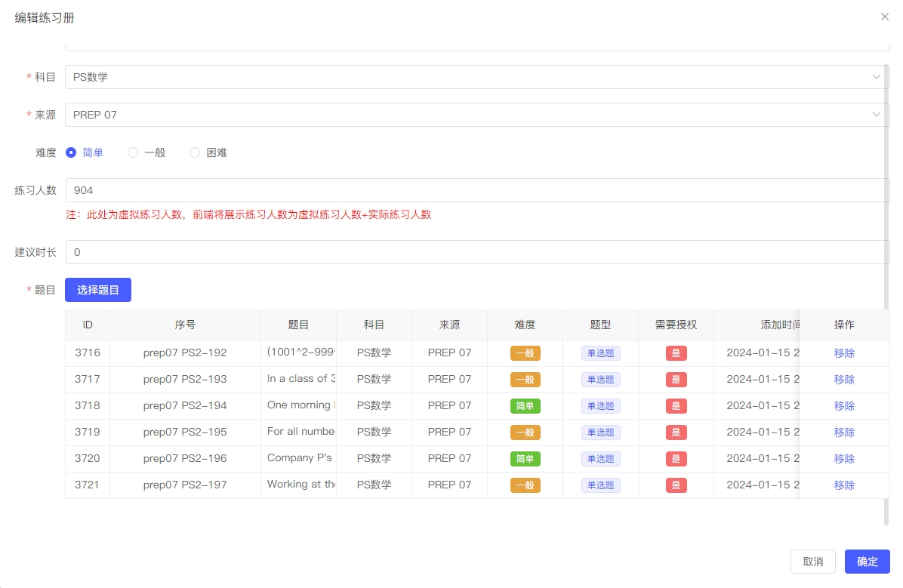This screenshot has width=903, height=588.
Task: Click the 是 authorization tag on row 3717
Action: click(676, 379)
